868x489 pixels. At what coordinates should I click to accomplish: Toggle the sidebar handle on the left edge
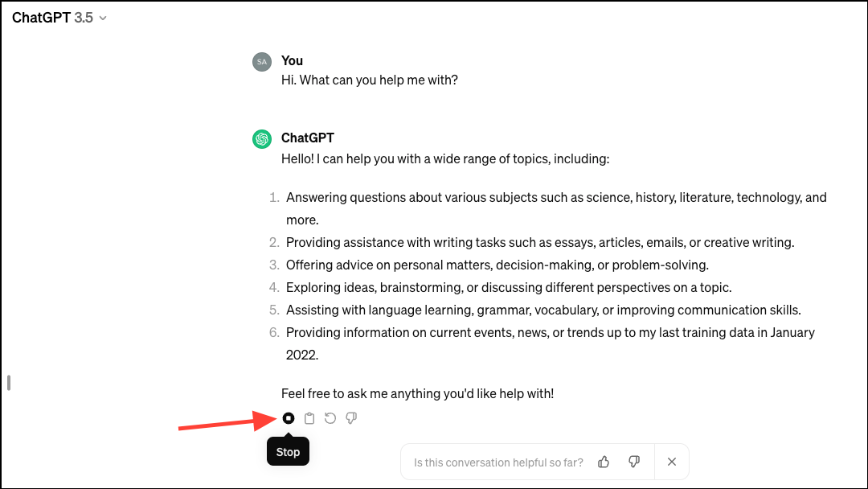click(x=9, y=383)
